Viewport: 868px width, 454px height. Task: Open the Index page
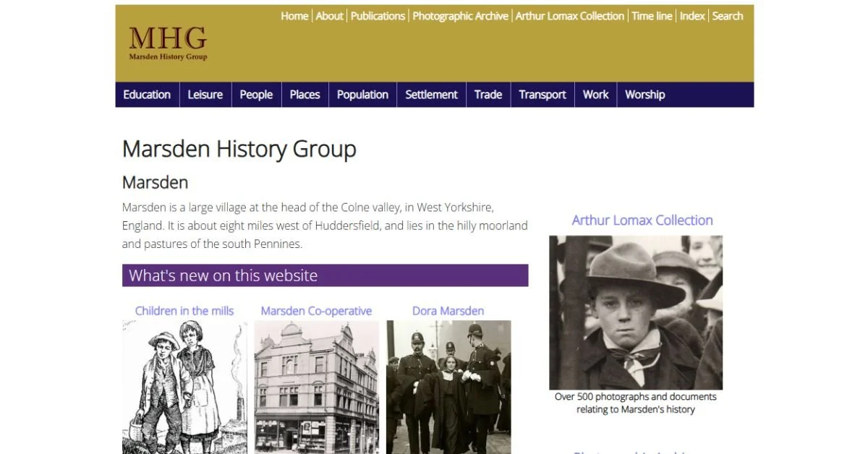692,16
